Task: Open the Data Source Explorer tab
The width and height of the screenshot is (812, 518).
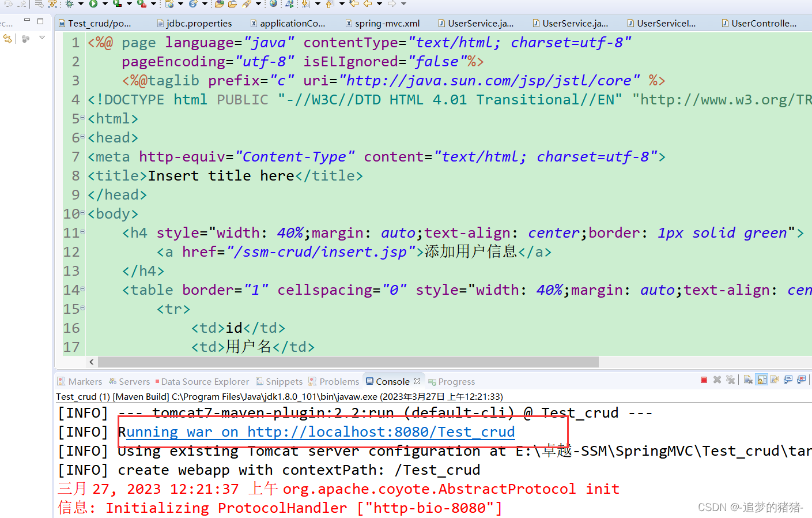Action: [202, 381]
